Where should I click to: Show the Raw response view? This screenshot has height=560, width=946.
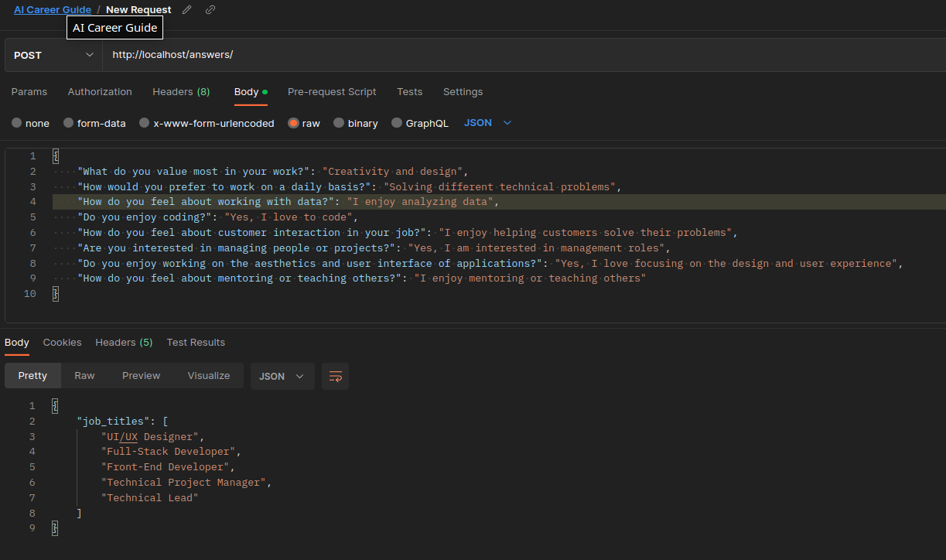tap(84, 375)
